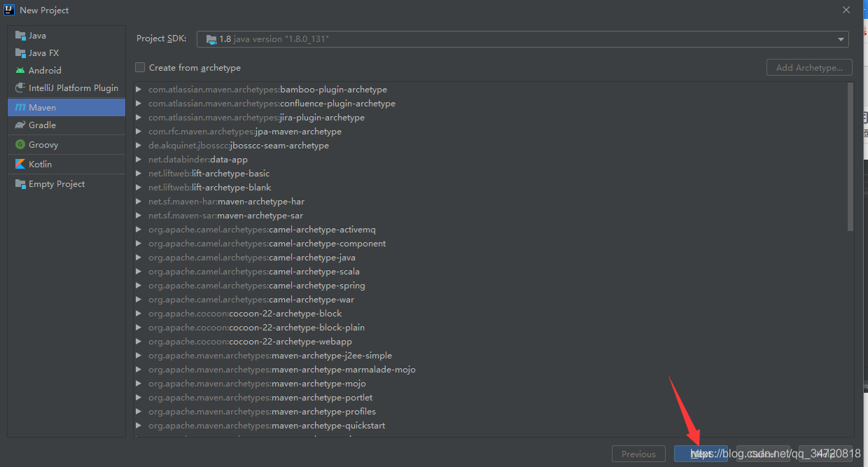Click the Kotlin logo icon
This screenshot has width=868, height=467.
[20, 165]
